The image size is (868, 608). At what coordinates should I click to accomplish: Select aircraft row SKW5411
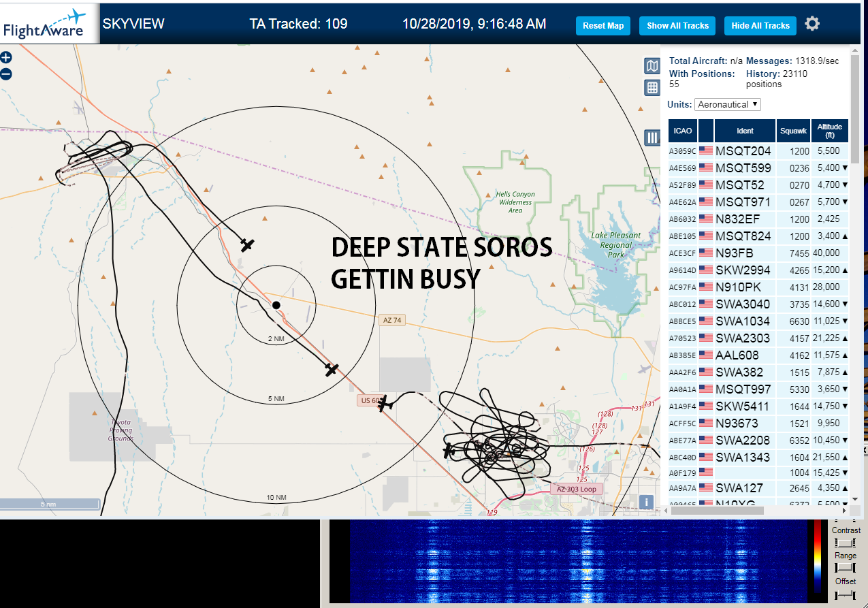tap(758, 406)
